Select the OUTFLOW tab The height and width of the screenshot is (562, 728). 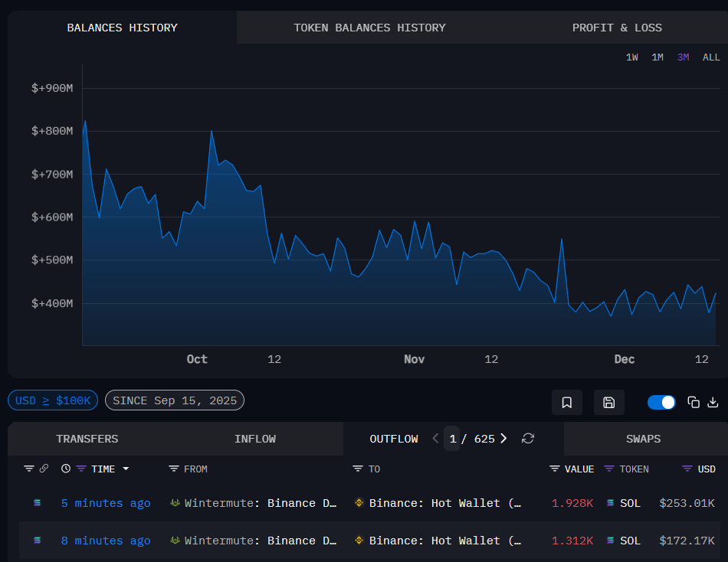point(394,439)
